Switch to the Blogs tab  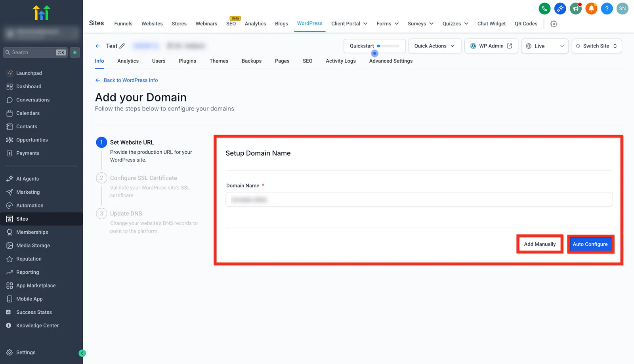point(282,24)
